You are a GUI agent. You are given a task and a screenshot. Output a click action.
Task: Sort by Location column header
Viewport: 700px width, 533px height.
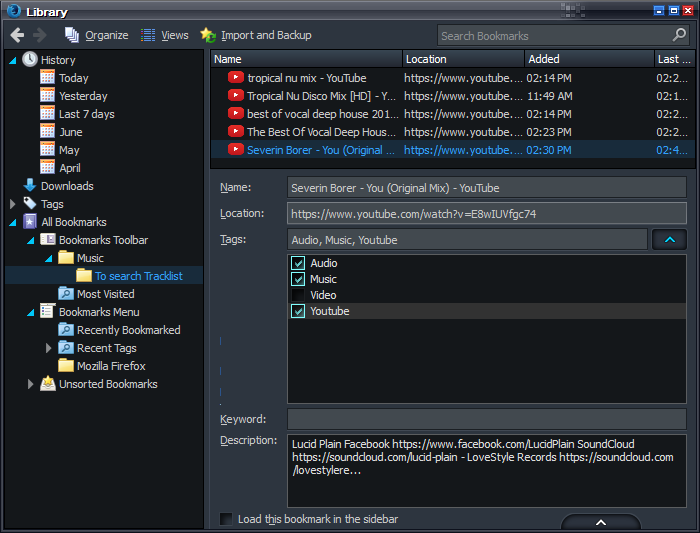pos(463,59)
